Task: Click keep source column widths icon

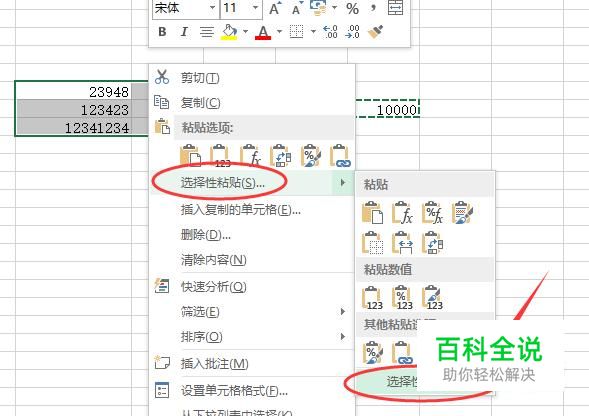Action: point(402,243)
